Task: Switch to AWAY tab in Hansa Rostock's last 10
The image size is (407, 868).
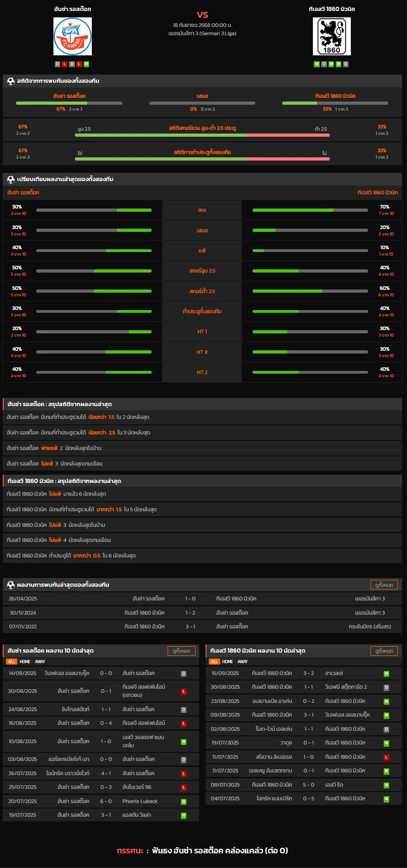Action: pos(40,662)
